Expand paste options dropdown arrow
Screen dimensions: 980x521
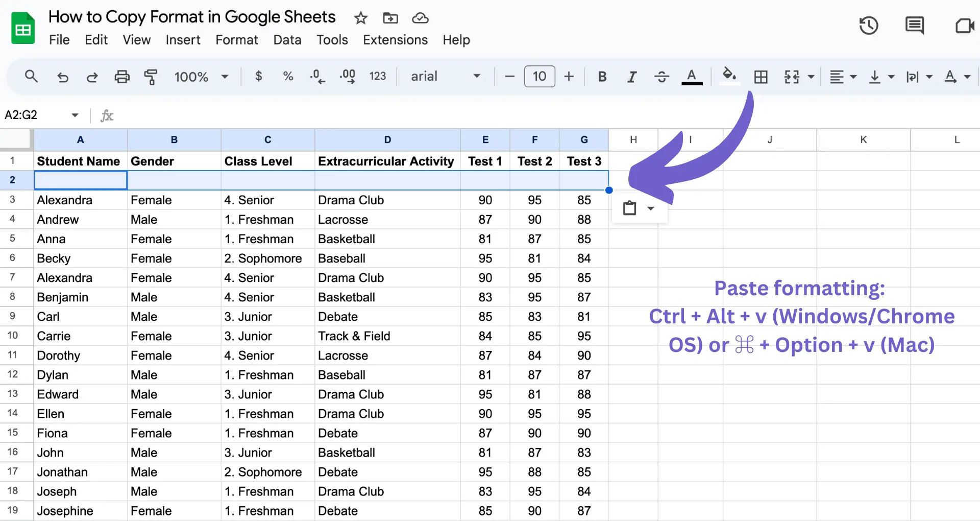(x=651, y=208)
